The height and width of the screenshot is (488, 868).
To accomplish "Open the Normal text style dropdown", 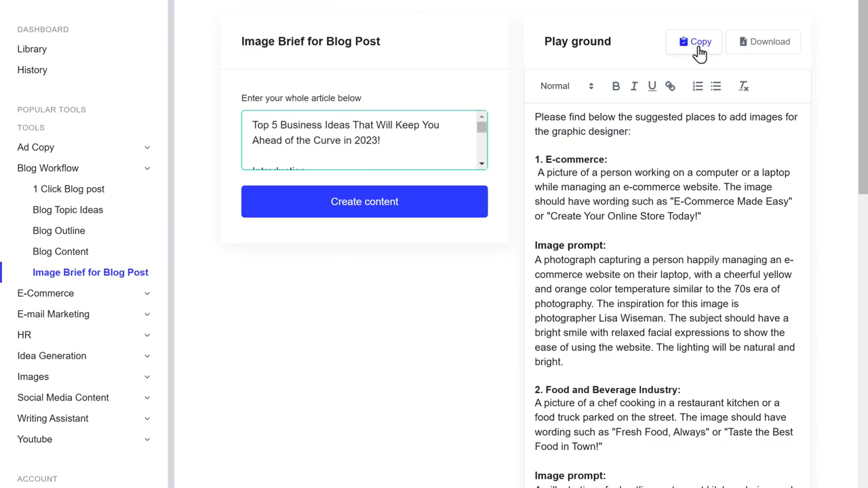I will [567, 86].
